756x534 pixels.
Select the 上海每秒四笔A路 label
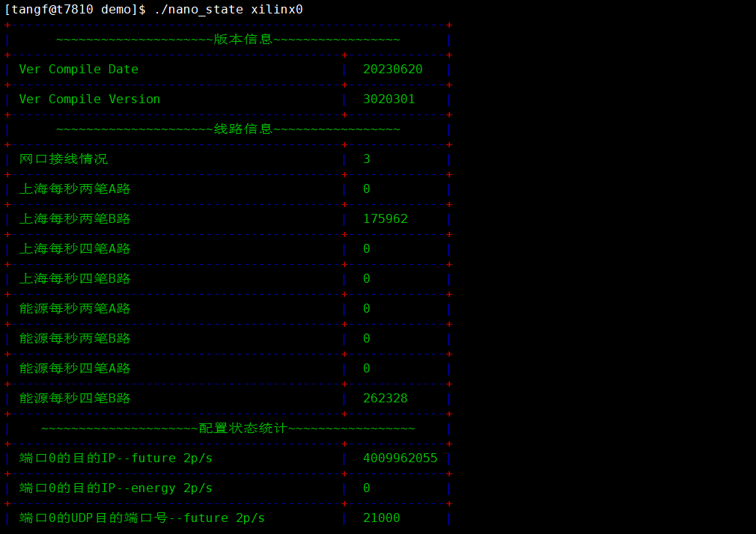point(75,249)
